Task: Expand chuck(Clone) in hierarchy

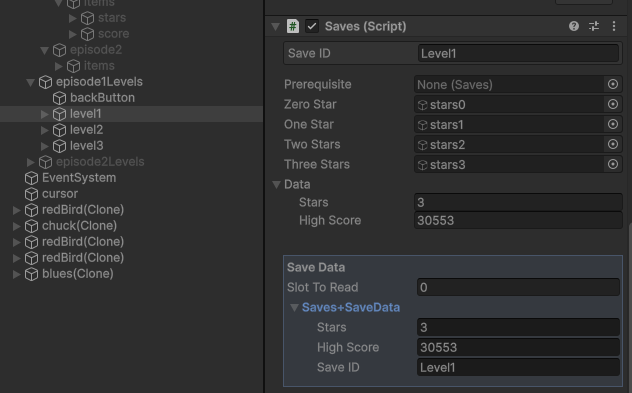Action: (x=17, y=226)
